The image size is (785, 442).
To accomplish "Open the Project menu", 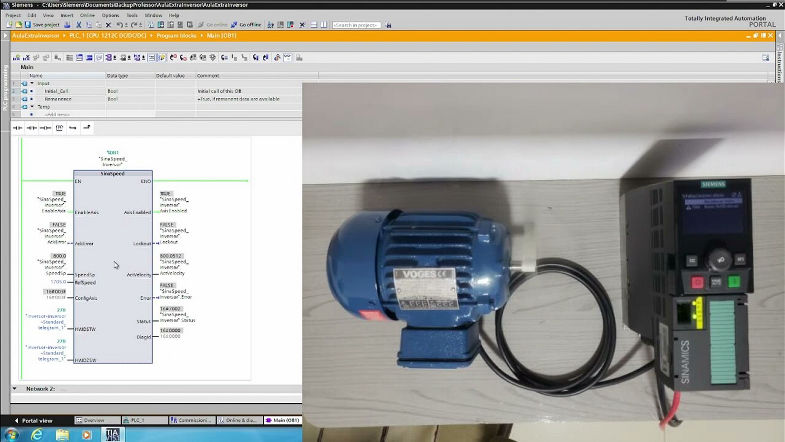I will tap(13, 16).
